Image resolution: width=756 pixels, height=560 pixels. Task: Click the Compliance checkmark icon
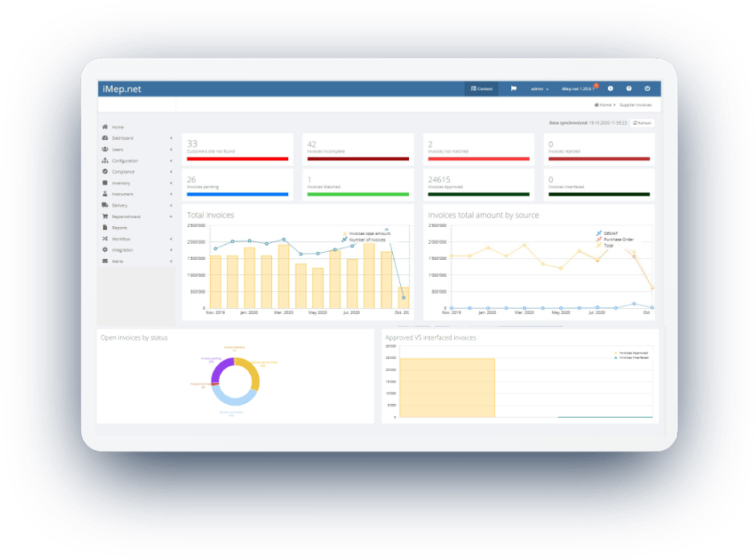(105, 171)
